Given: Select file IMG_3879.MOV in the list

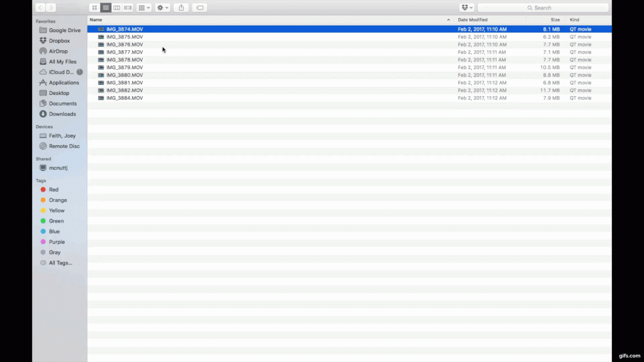Looking at the screenshot, I should pos(125,67).
